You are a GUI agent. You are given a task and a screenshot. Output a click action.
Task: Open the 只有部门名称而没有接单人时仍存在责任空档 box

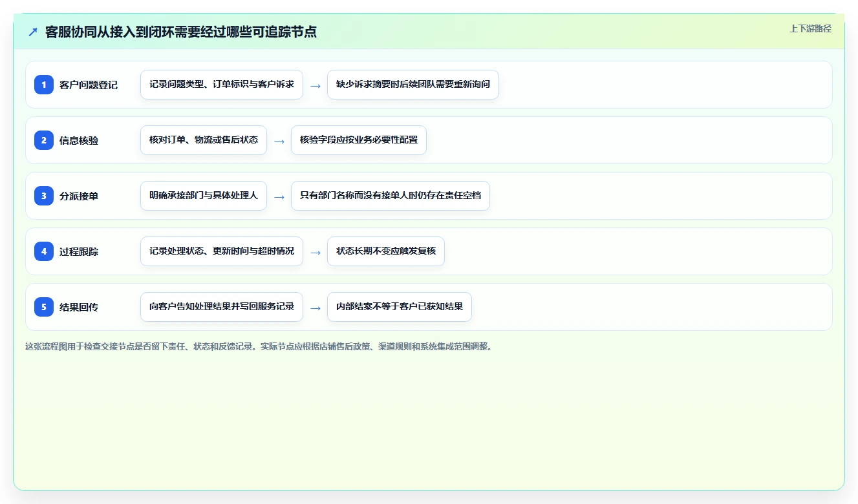coord(391,196)
